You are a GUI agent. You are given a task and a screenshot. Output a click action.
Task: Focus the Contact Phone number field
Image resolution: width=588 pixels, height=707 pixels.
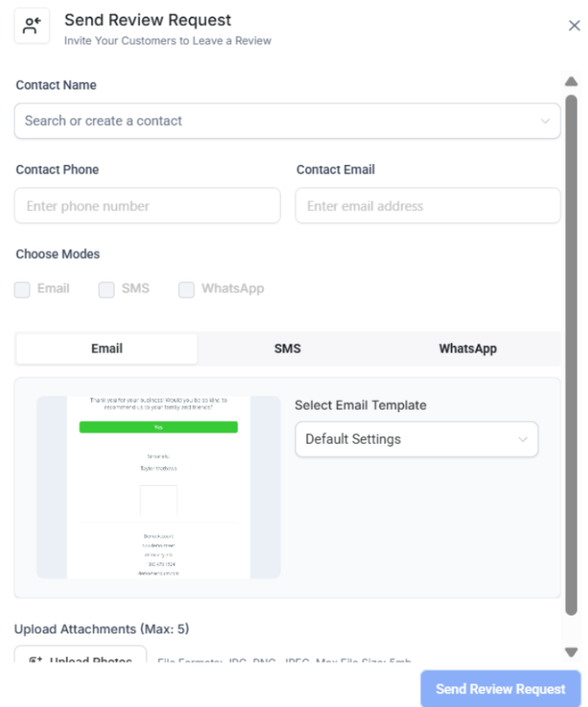147,206
